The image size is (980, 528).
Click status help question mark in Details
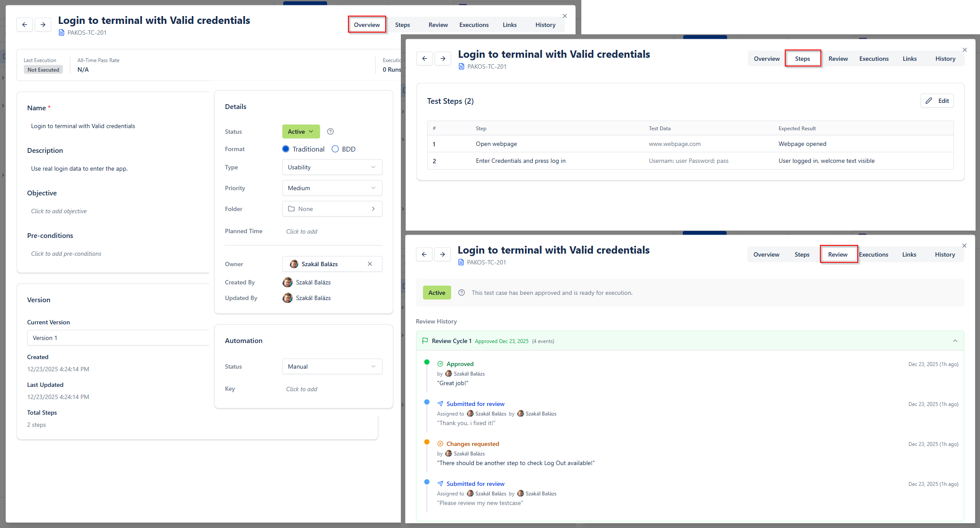[330, 132]
